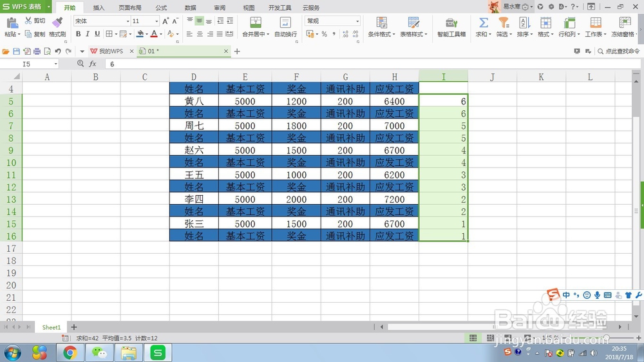Expand the font color dropdown arrow
644x362 pixels.
click(x=161, y=34)
